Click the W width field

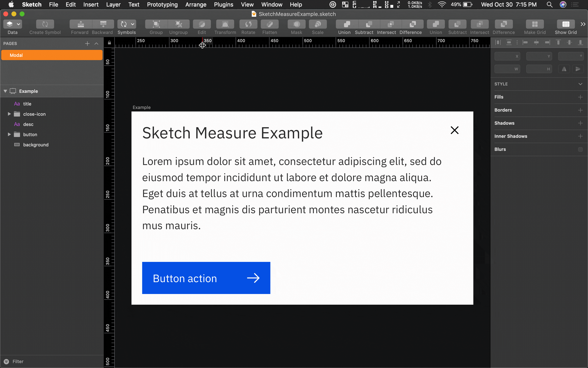coord(507,69)
